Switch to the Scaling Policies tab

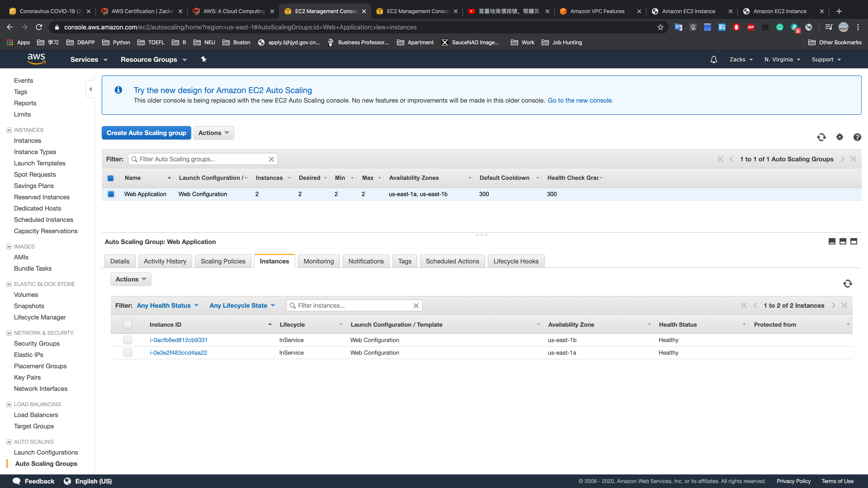(223, 261)
